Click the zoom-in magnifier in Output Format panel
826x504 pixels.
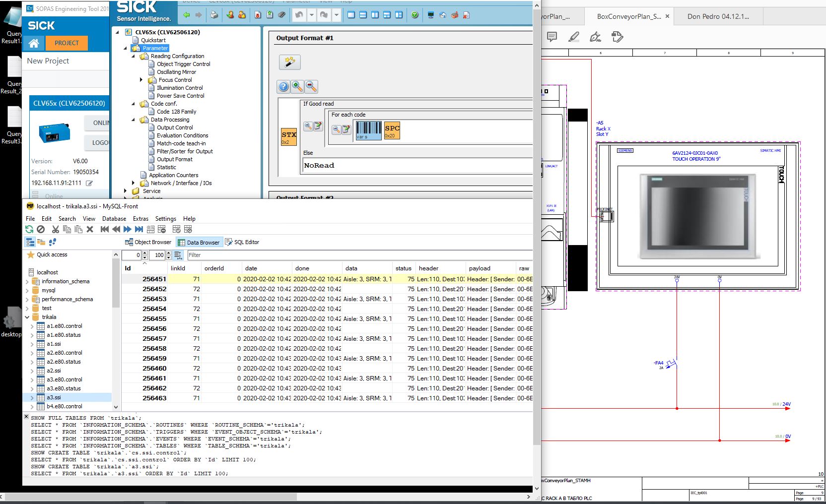click(297, 87)
